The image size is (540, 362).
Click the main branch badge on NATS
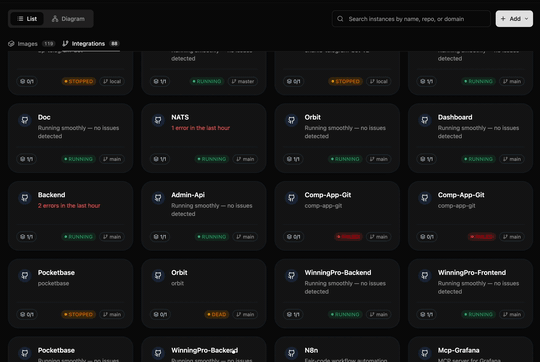click(x=245, y=159)
